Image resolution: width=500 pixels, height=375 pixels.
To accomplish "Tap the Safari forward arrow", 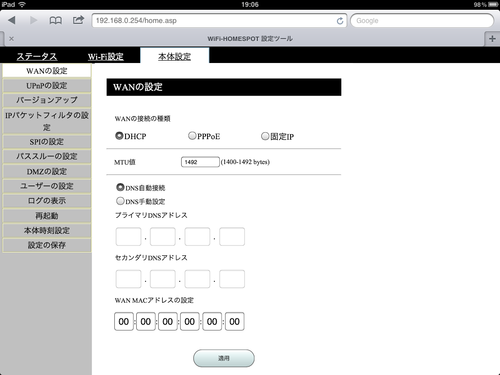I will (x=33, y=20).
